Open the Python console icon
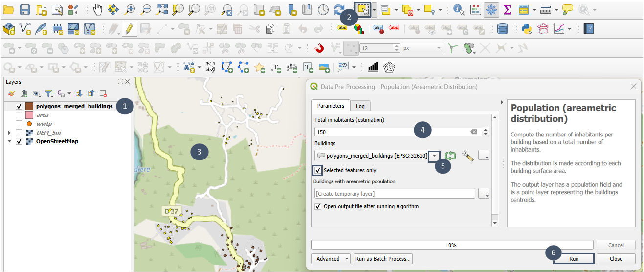This screenshot has width=644, height=272. click(x=527, y=29)
